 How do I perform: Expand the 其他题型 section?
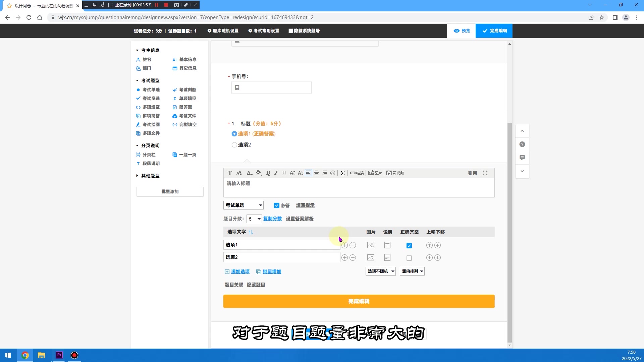coord(137,176)
